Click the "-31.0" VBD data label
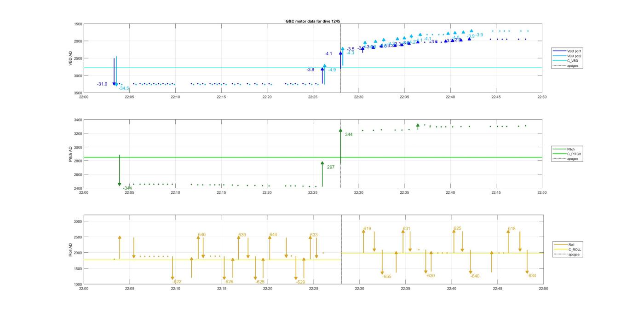Screen dimensions: 644x319 pyautogui.click(x=102, y=84)
